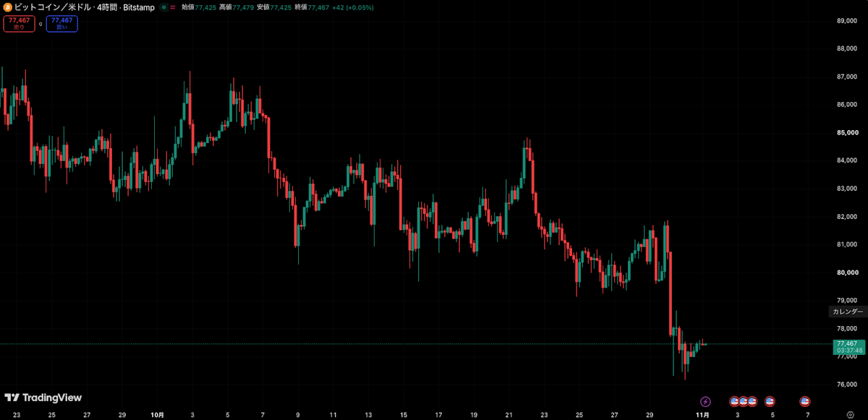Click the pink approximate-data icon beside the title
Image resolution: width=868 pixels, height=420 pixels.
pyautogui.click(x=173, y=7)
